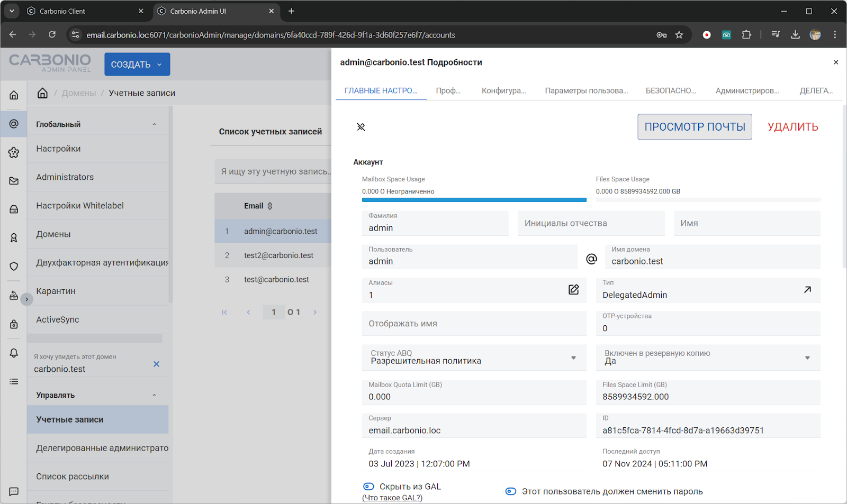
Task: Open the envelope icon in left rail
Action: pos(14,181)
